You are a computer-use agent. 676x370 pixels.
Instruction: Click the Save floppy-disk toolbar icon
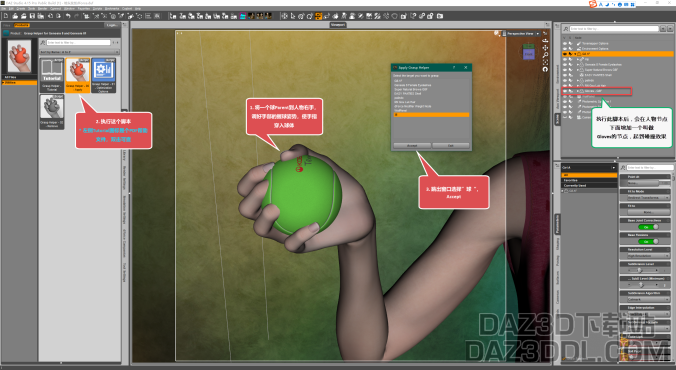tap(32, 16)
